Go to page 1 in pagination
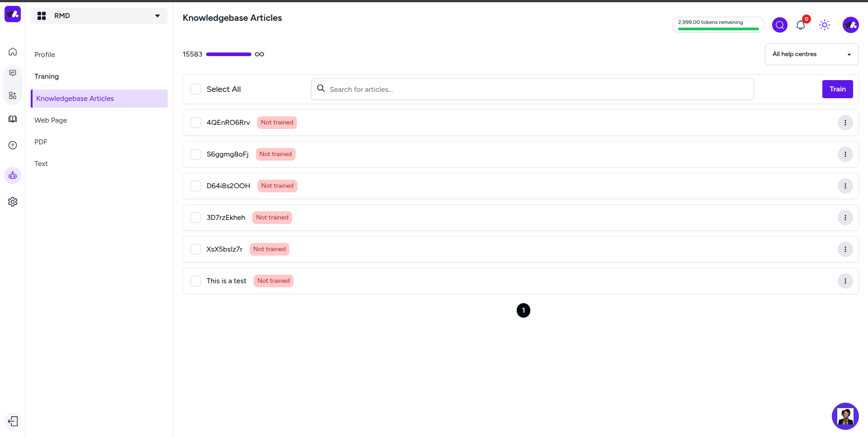The image size is (868, 438). coord(524,310)
